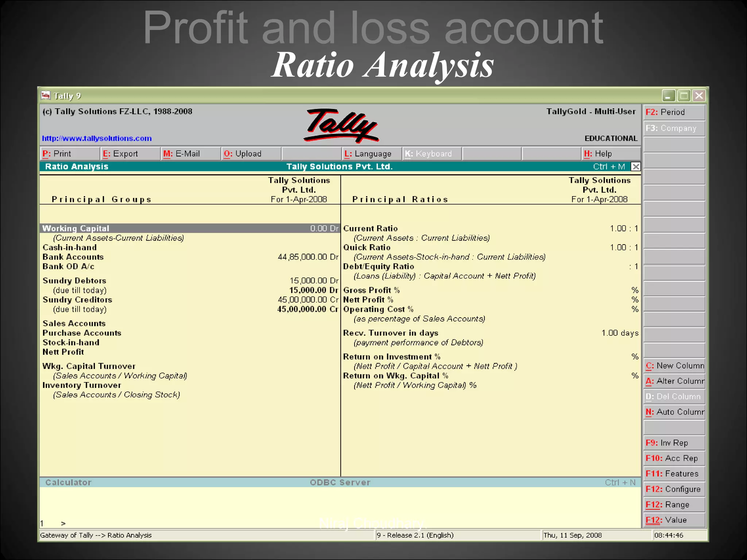747x560 pixels.
Task: Select the Bank OD A/c row
Action: tap(190, 267)
